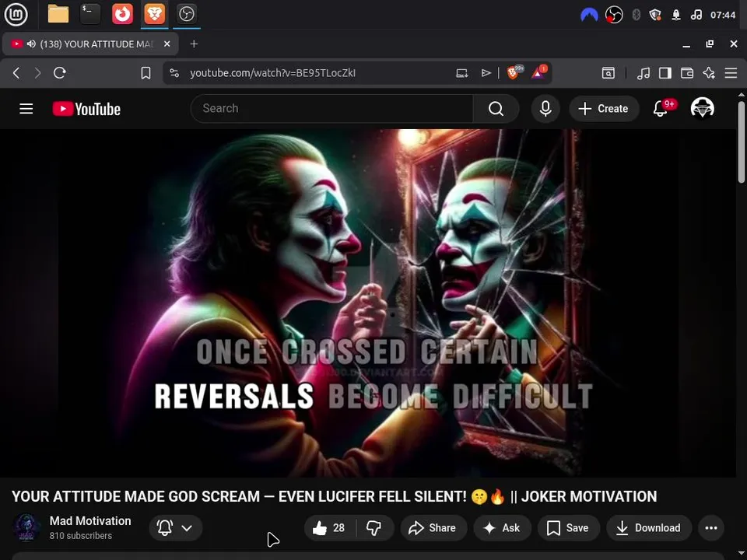The image size is (747, 560).
Task: Open Brave Rewards triangle icon
Action: 538,72
